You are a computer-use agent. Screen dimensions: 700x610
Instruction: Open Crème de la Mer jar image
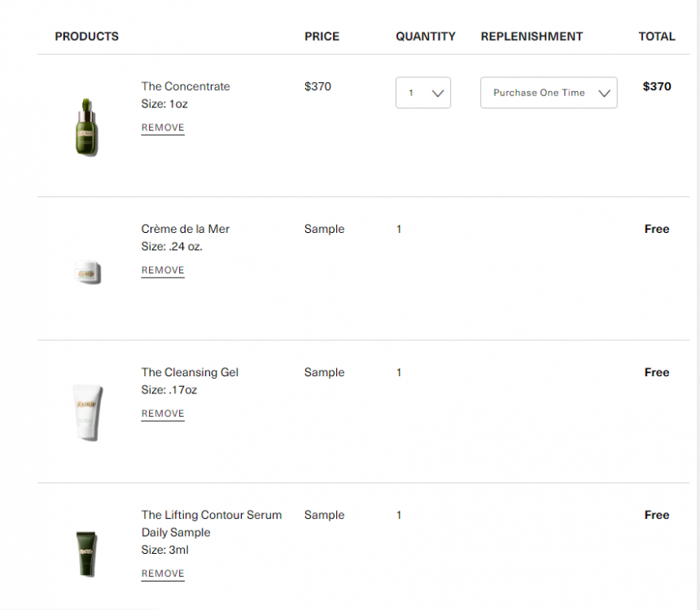[x=88, y=271]
